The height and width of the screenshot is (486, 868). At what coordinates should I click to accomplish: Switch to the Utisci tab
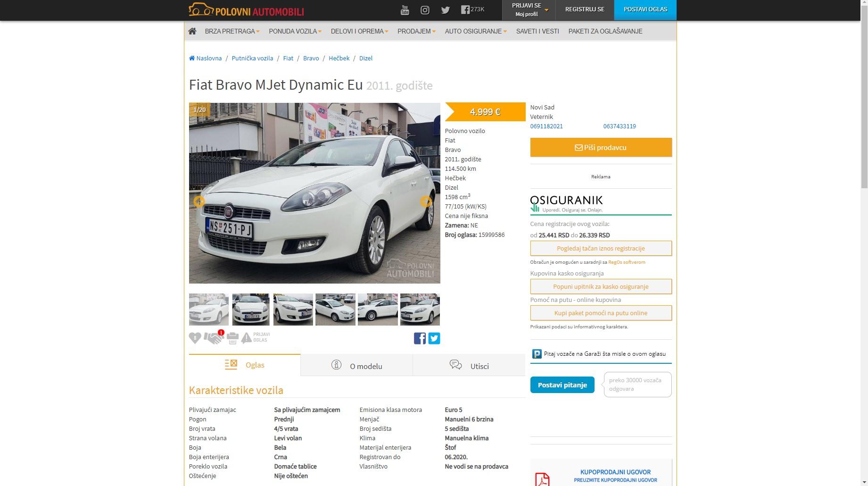(469, 366)
